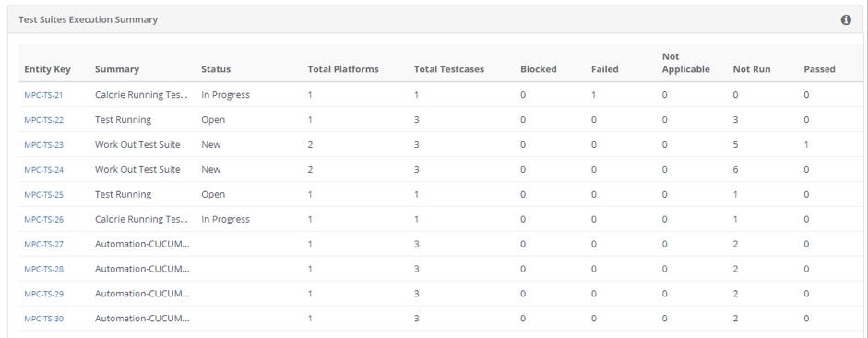
Task: Select the MPC-TS-24 entity key
Action: (x=43, y=170)
